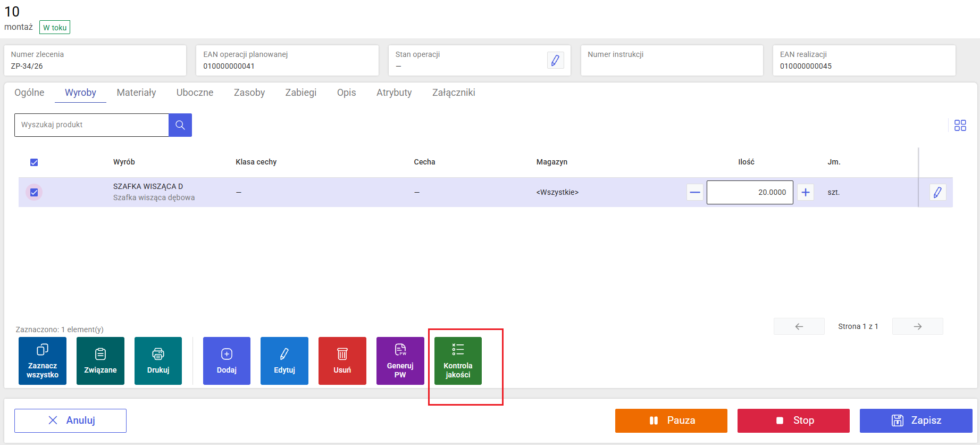The image size is (980, 445).
Task: Click the Anuluj cancel button
Action: 70,421
